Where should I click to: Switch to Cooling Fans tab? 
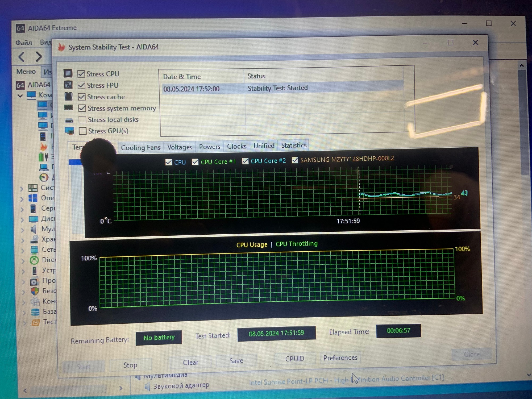point(141,147)
